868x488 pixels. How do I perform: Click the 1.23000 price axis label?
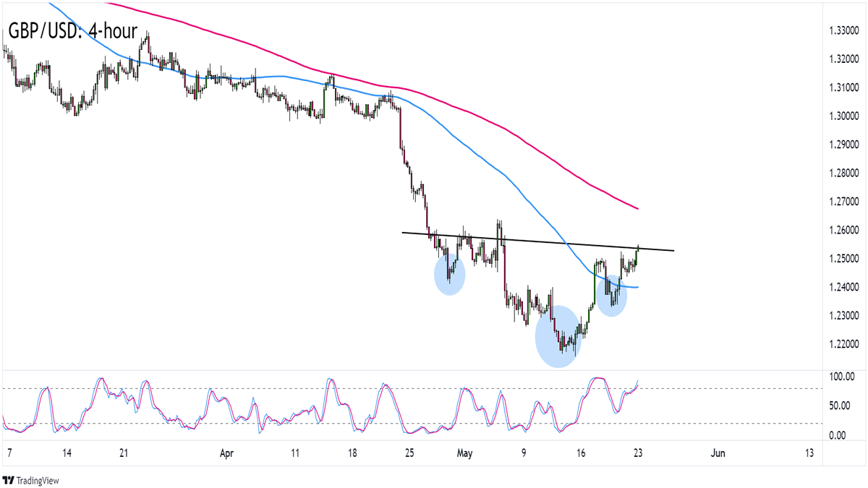[845, 317]
